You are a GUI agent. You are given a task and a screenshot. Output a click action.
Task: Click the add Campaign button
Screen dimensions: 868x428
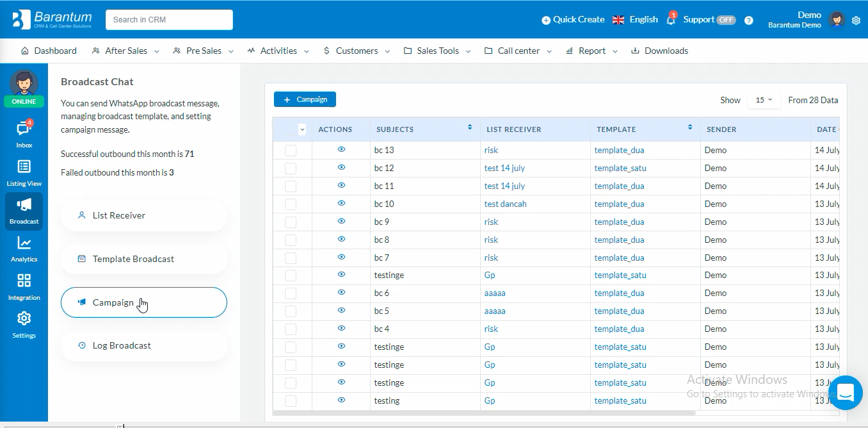[305, 99]
